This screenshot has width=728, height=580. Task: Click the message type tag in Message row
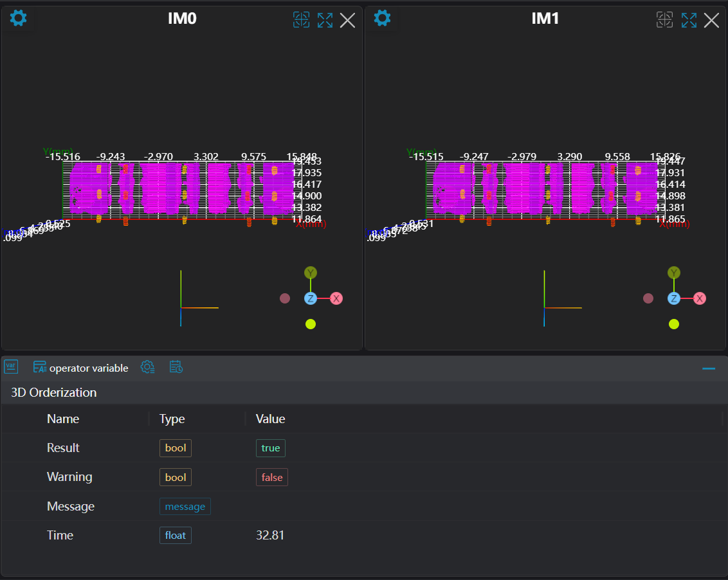[x=185, y=507]
